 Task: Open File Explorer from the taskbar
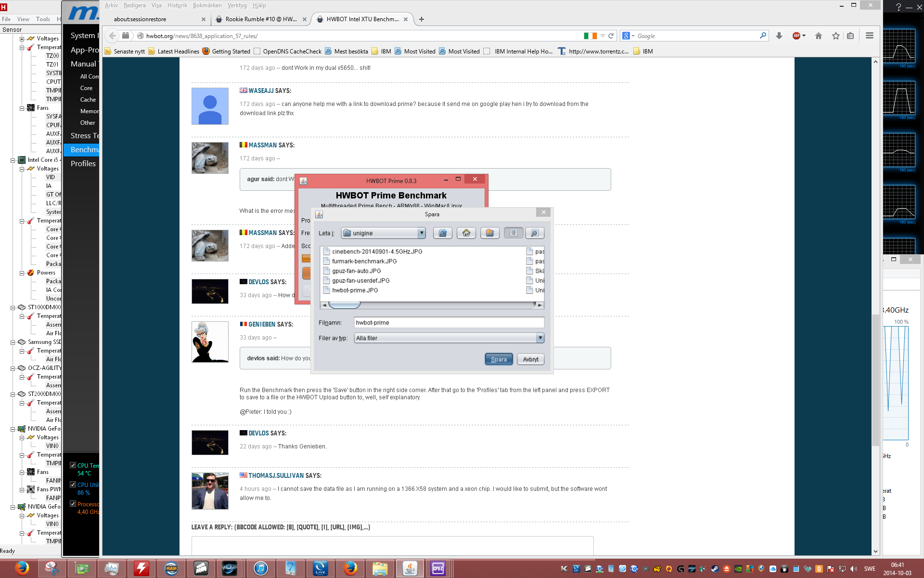pyautogui.click(x=380, y=568)
